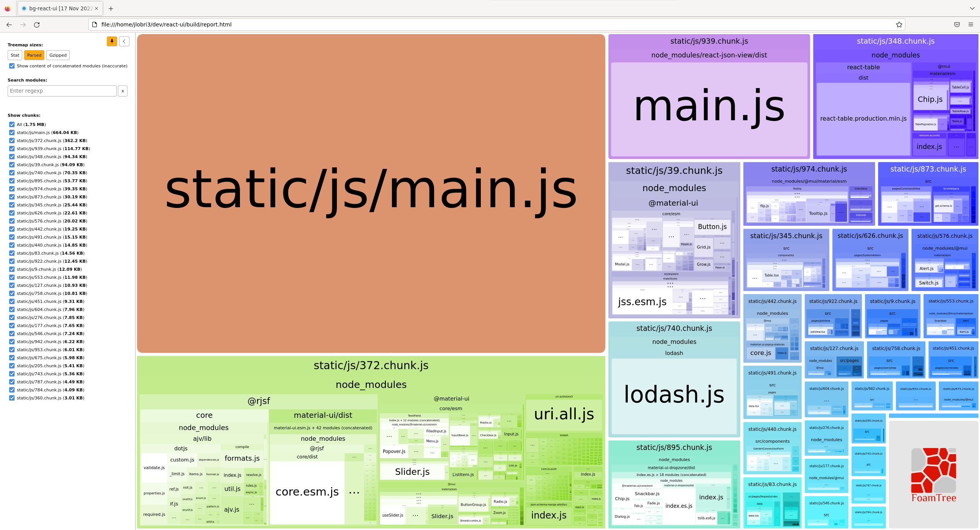Switch treemap sizes to Stat

point(15,55)
